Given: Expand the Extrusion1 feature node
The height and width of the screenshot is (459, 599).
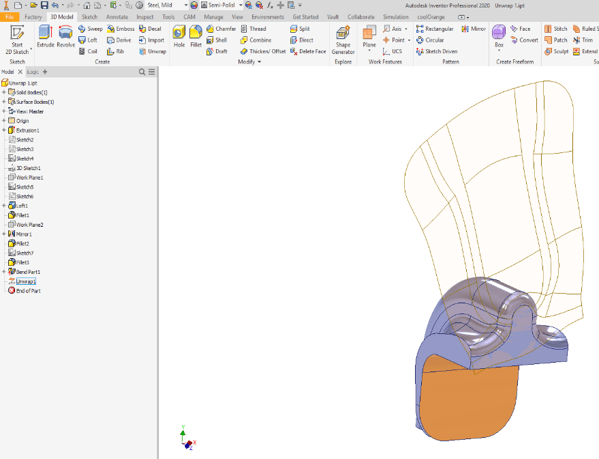Looking at the screenshot, I should [x=4, y=130].
